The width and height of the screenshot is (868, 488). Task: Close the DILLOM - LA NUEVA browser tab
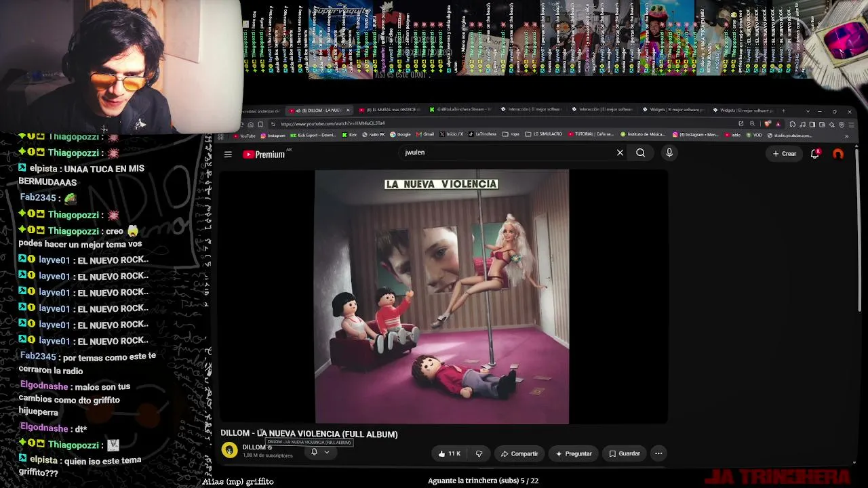[348, 110]
